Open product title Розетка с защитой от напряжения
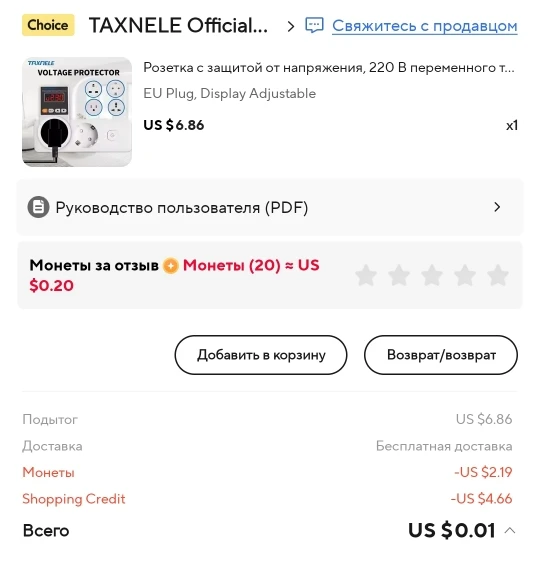The width and height of the screenshot is (540, 561). tap(329, 67)
